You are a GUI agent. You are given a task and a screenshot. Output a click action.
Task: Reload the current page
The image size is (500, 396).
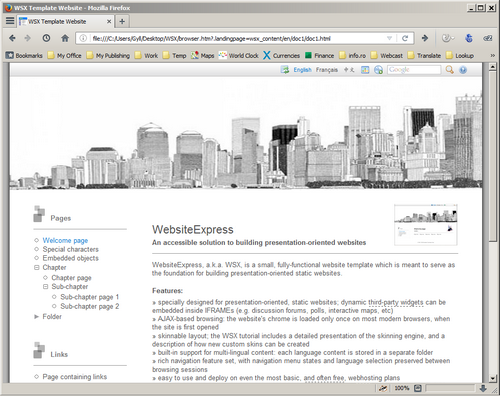(x=405, y=38)
